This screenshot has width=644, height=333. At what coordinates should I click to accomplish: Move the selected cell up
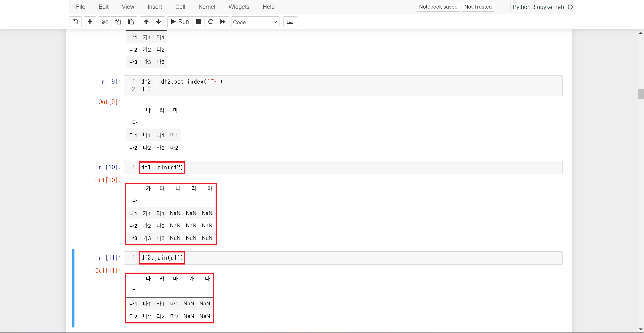pos(146,22)
